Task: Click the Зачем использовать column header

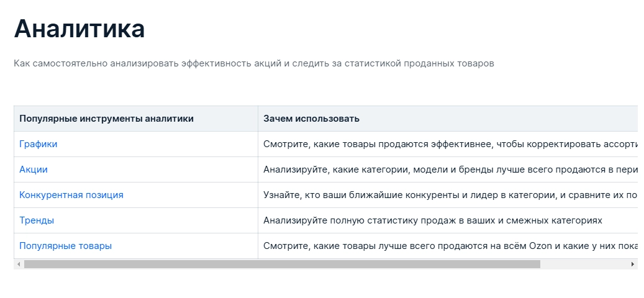Action: tap(311, 119)
